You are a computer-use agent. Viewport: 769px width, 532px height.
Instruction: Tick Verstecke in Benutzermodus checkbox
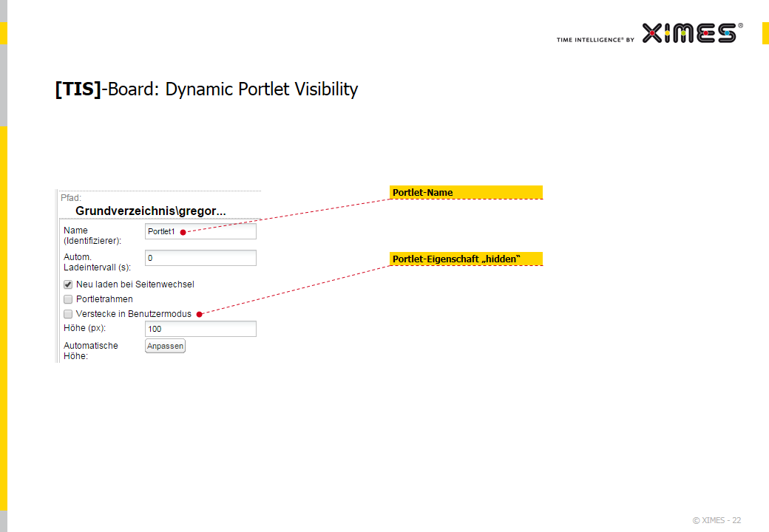[x=68, y=313]
